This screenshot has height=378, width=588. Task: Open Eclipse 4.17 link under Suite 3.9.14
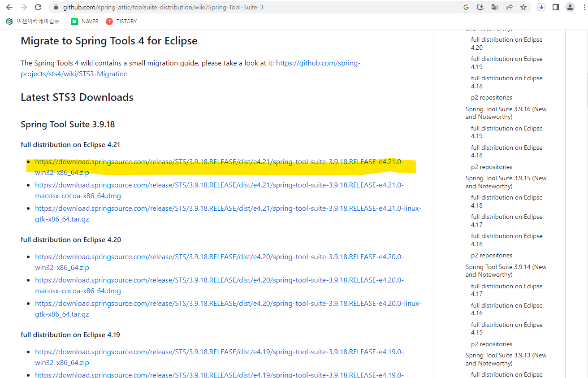506,290
